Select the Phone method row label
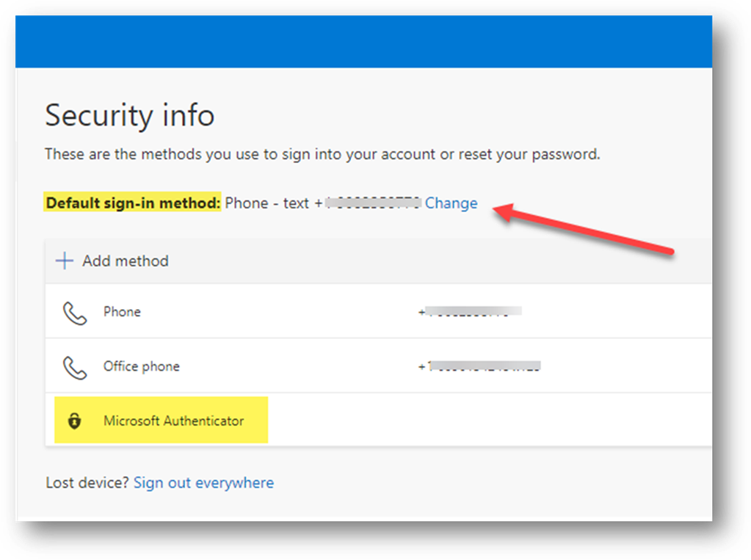751x560 pixels. pos(122,312)
